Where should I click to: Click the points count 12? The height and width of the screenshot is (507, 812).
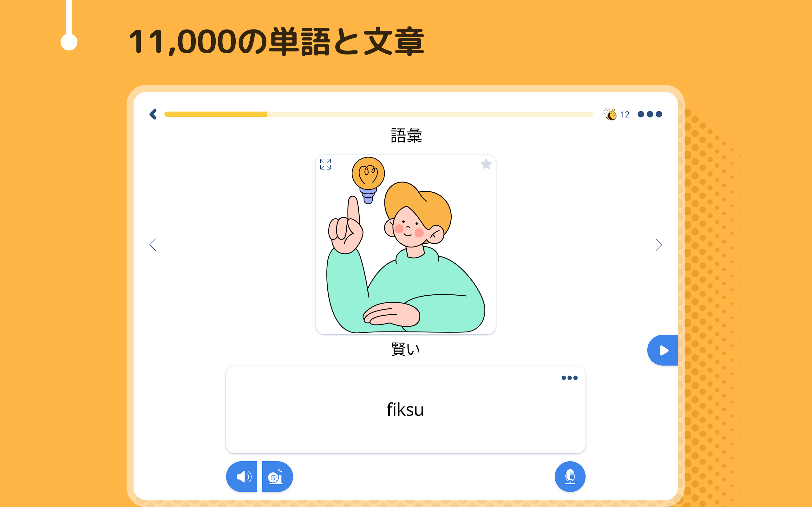pyautogui.click(x=625, y=115)
